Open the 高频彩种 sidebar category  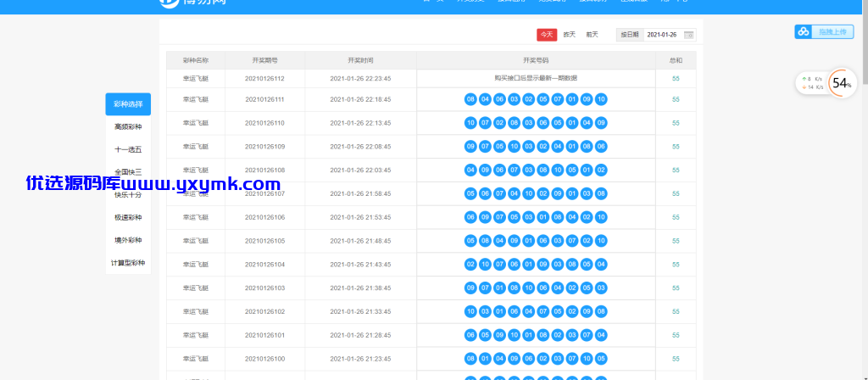(128, 127)
